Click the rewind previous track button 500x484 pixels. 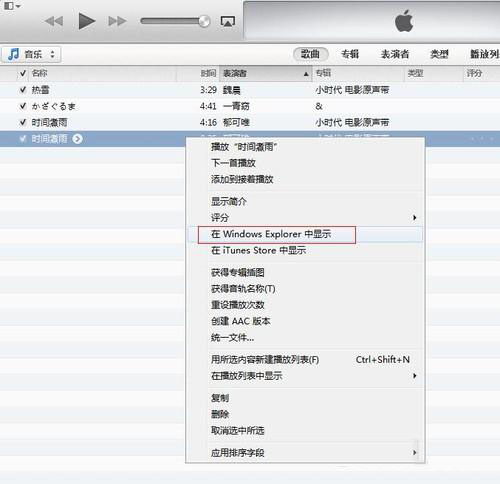tap(54, 21)
